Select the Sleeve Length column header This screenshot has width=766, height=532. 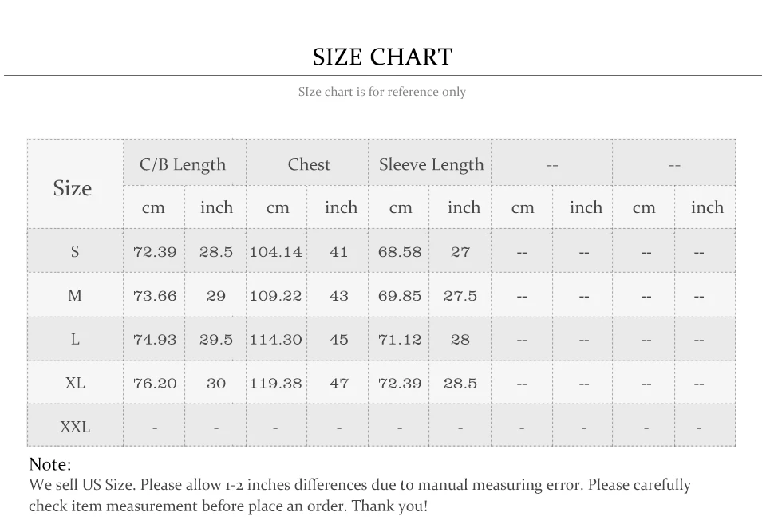click(x=429, y=164)
